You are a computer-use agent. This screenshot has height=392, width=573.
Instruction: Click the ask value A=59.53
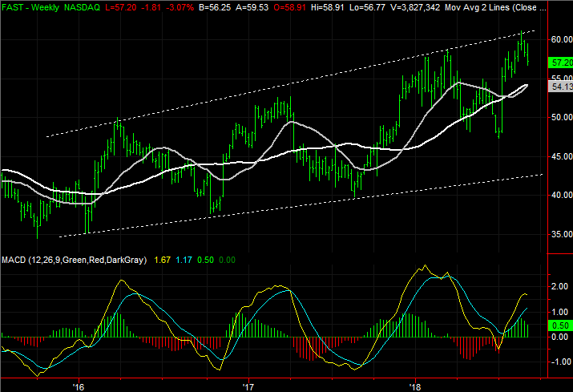click(x=252, y=7)
